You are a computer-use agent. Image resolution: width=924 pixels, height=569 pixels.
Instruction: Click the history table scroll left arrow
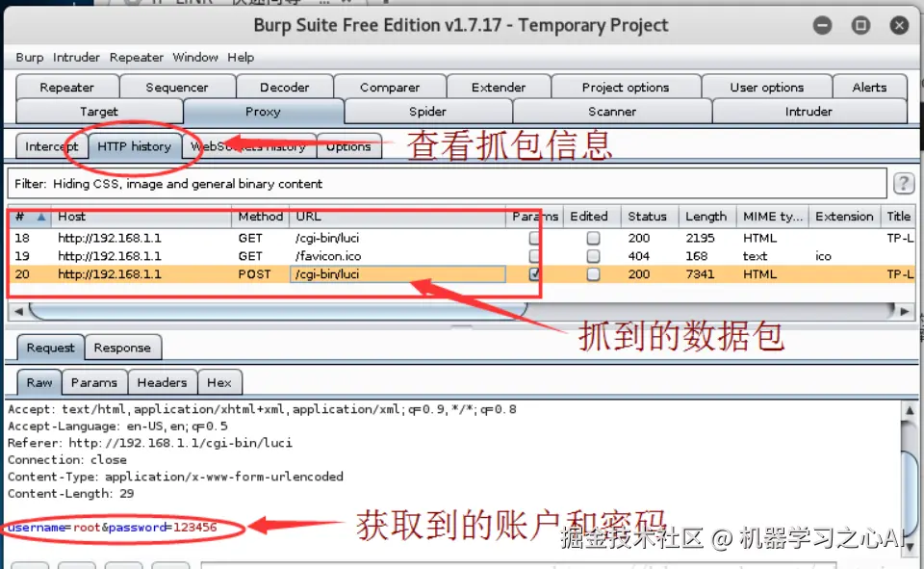18,311
